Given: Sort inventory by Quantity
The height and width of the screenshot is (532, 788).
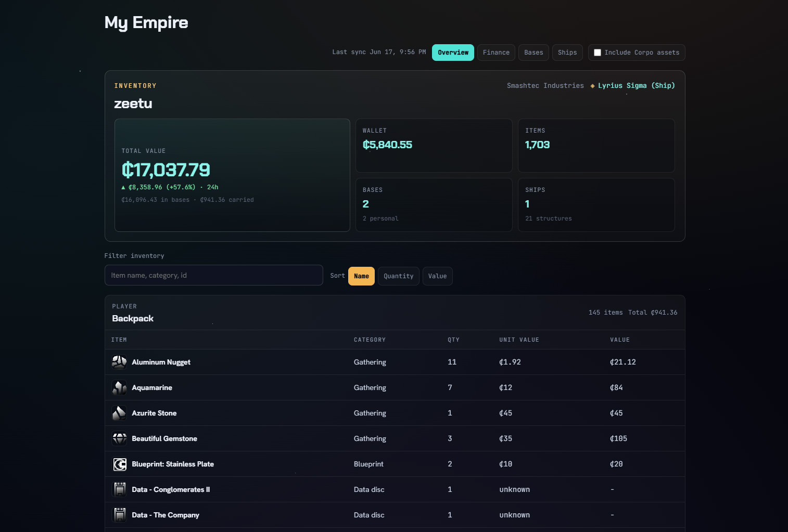Looking at the screenshot, I should tap(398, 276).
